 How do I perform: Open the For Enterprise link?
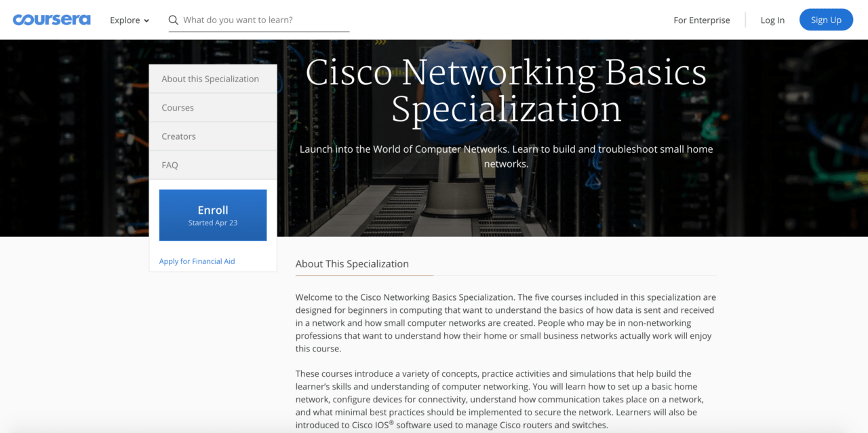click(x=702, y=20)
